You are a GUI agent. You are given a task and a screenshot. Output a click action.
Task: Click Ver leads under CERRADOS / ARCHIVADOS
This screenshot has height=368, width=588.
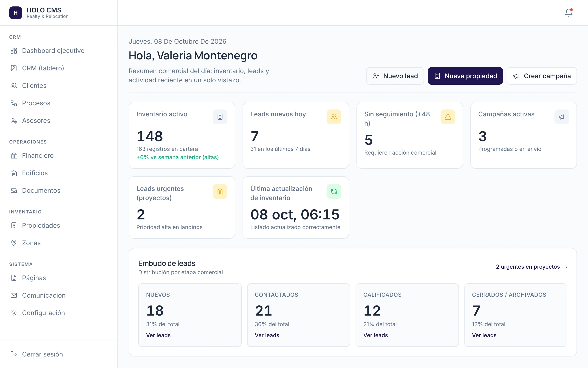pos(484,335)
